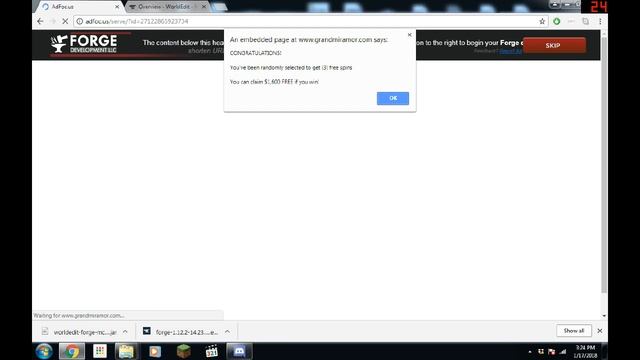The width and height of the screenshot is (640, 360).
Task: Click the taskbar clock and date
Action: (585, 351)
